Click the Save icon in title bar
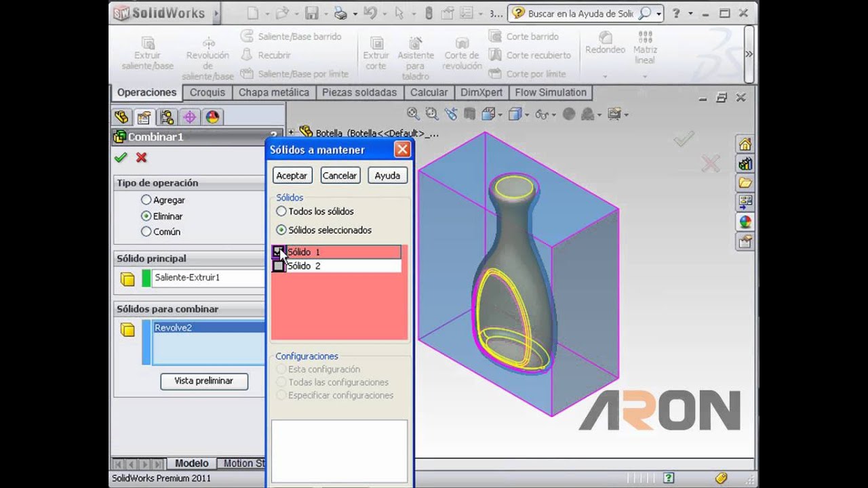Image resolution: width=868 pixels, height=488 pixels. click(311, 13)
